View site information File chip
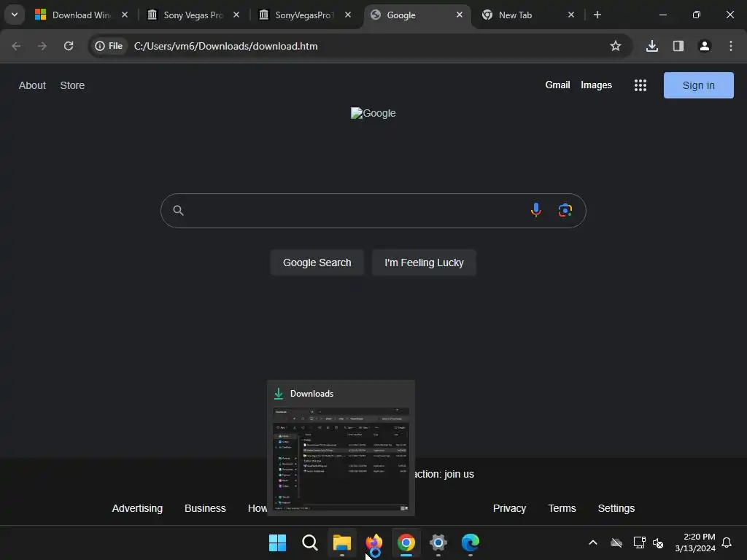747x560 pixels. [x=109, y=46]
